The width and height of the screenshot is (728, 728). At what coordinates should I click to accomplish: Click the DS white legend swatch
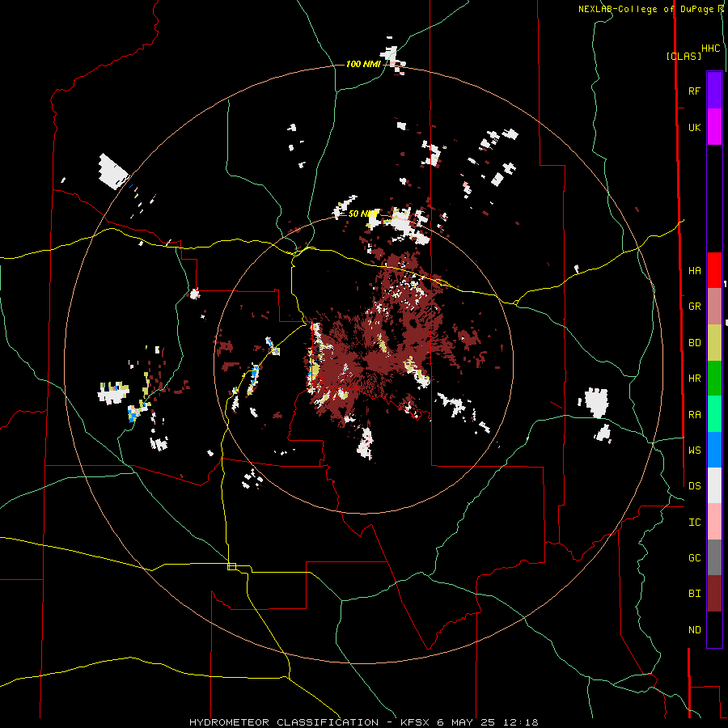[714, 485]
